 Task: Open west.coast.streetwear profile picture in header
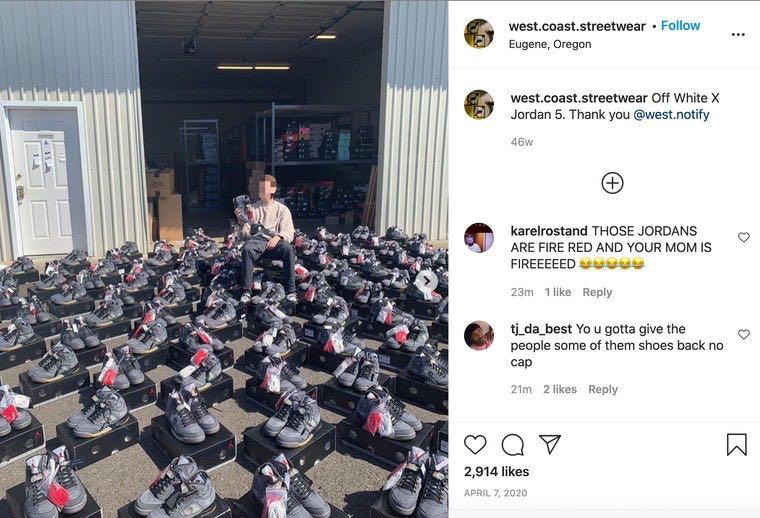pyautogui.click(x=479, y=33)
